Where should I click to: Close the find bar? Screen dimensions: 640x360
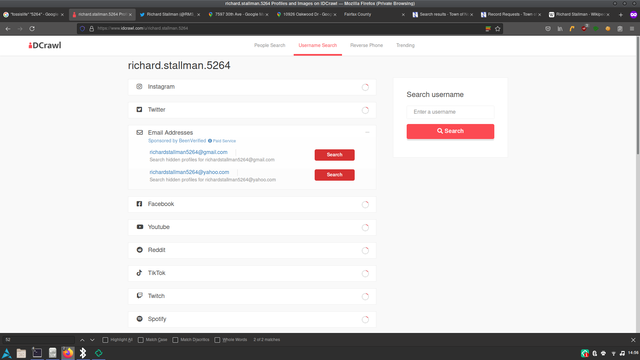point(633,340)
